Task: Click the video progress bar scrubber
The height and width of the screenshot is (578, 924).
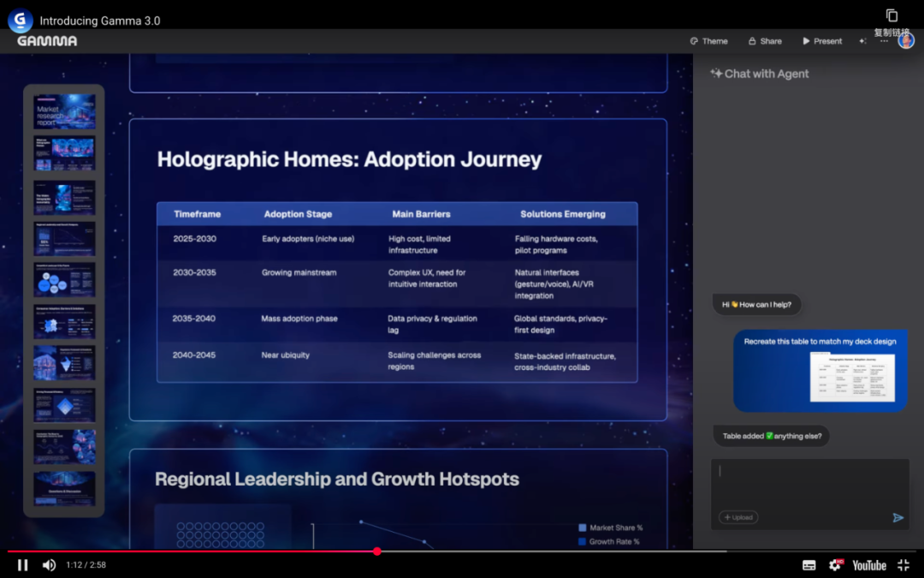Action: 377,551
